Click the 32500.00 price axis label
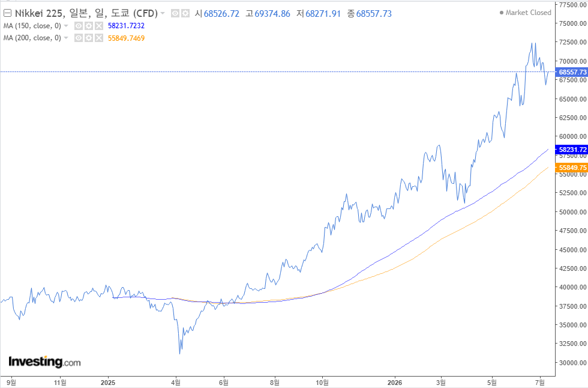This screenshot has width=588, height=388. (x=572, y=344)
